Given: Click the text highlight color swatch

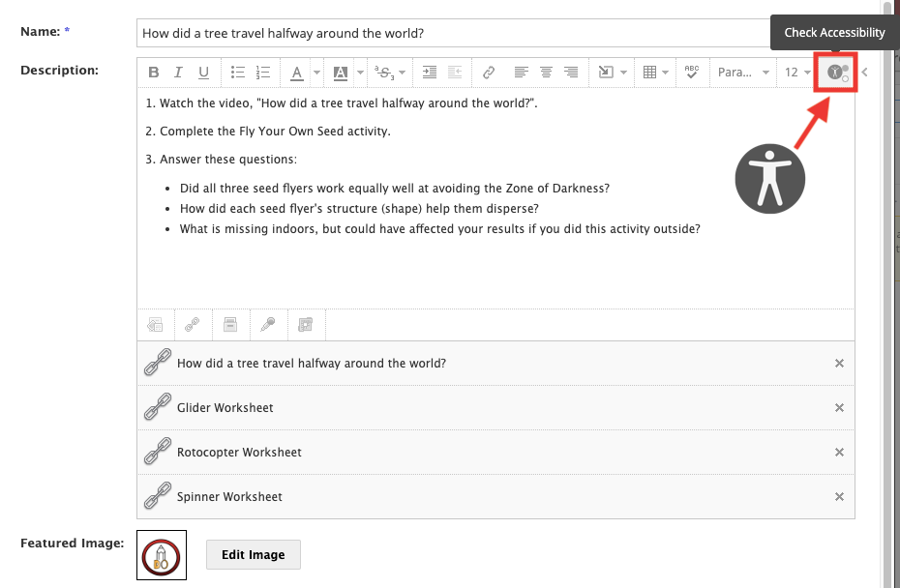Looking at the screenshot, I should coord(341,73).
